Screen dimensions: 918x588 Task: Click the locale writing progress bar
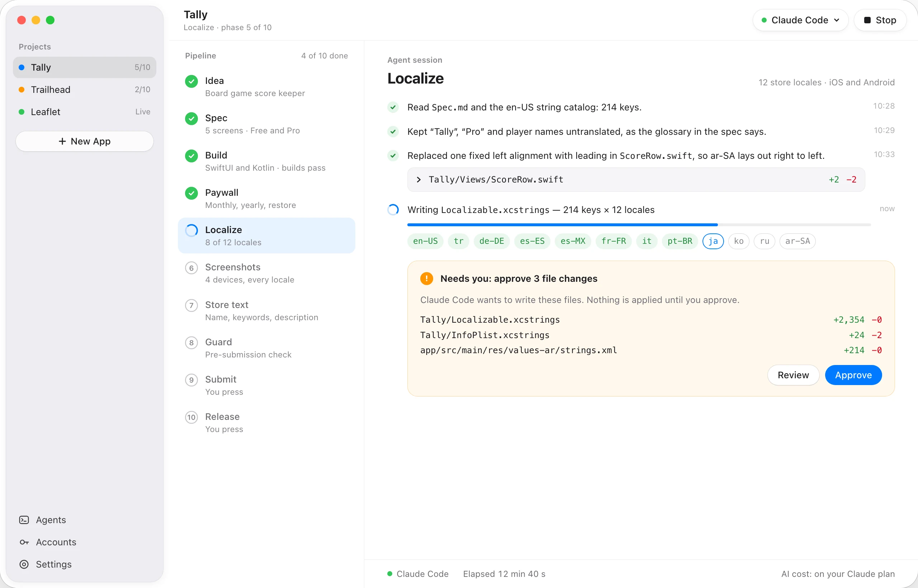point(639,225)
